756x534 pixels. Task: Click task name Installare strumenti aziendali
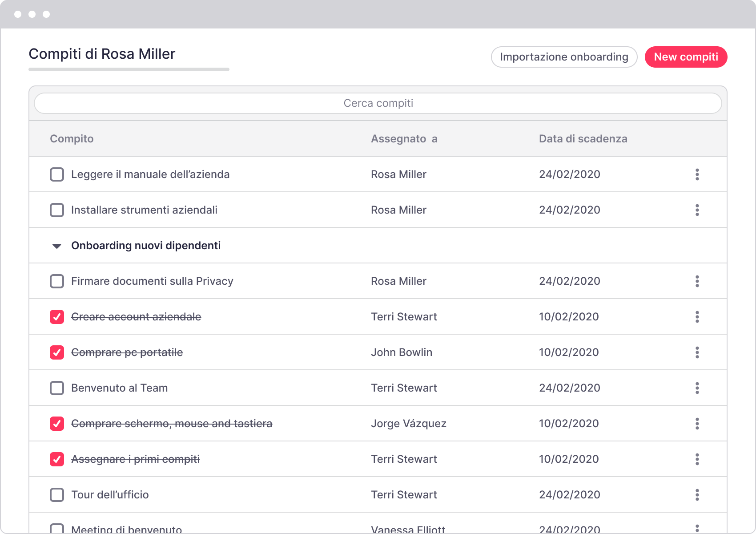pos(144,210)
